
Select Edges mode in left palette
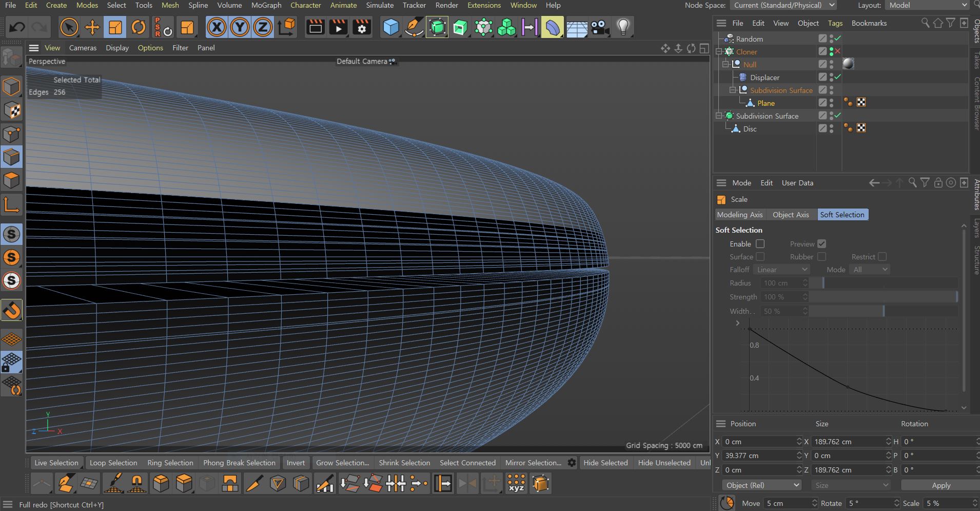point(11,157)
